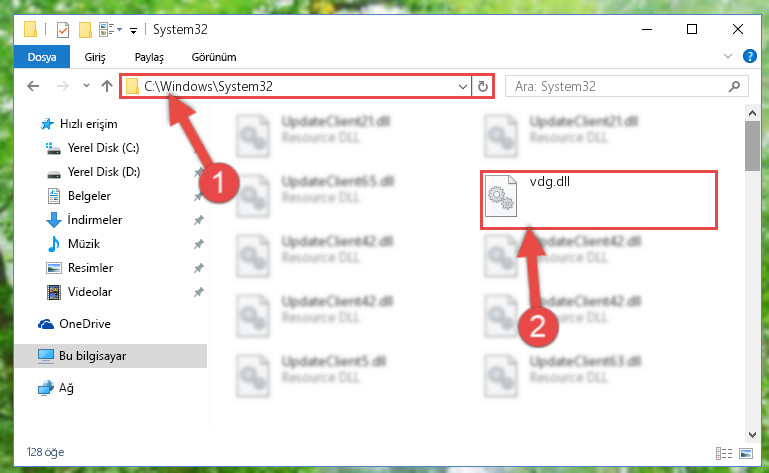Viewport: 769px width, 473px height.
Task: Toggle the pin next to Müzik
Action: pos(198,244)
